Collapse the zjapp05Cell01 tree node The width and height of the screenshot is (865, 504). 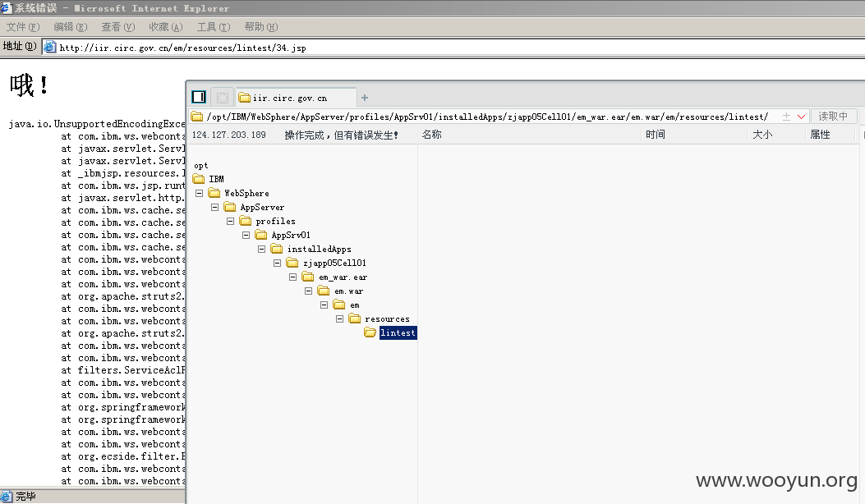pos(278,263)
